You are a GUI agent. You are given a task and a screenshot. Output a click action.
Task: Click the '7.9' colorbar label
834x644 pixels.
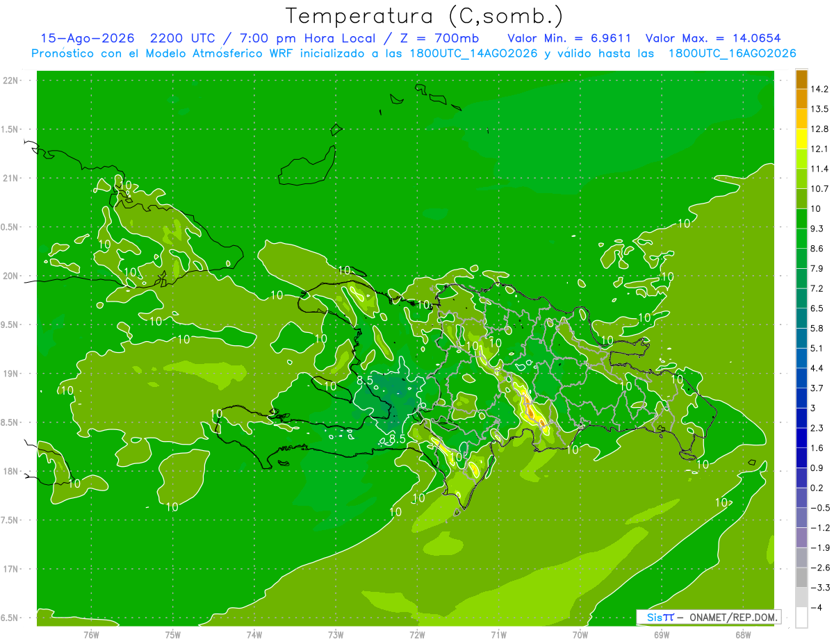click(817, 268)
